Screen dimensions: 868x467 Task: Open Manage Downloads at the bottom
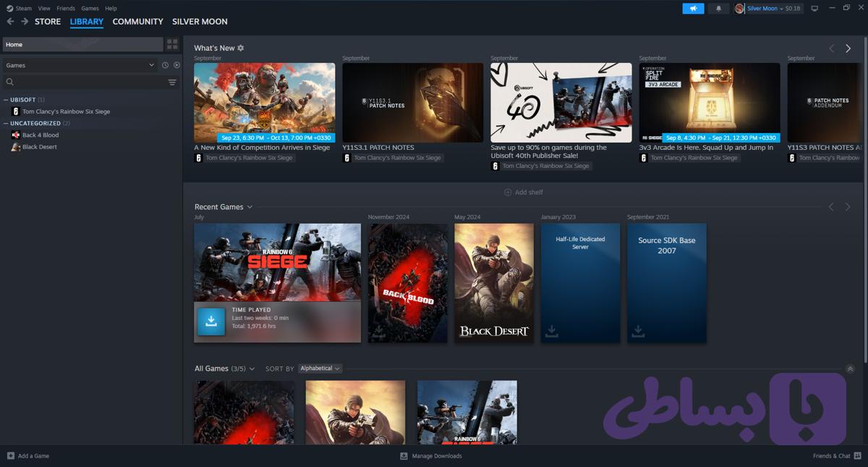pyautogui.click(x=431, y=456)
